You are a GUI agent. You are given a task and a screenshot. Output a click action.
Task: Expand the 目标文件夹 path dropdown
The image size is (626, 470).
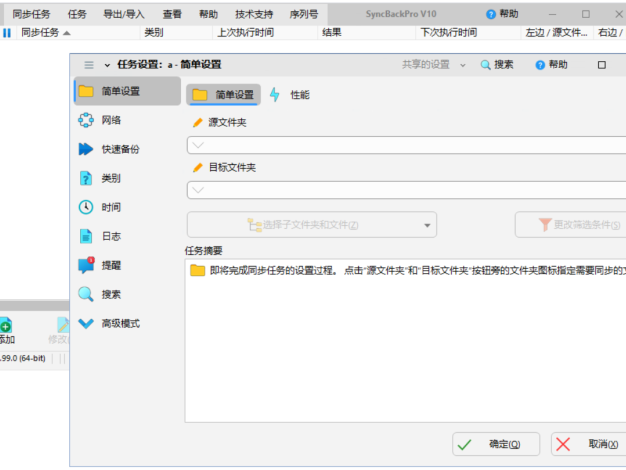[198, 190]
